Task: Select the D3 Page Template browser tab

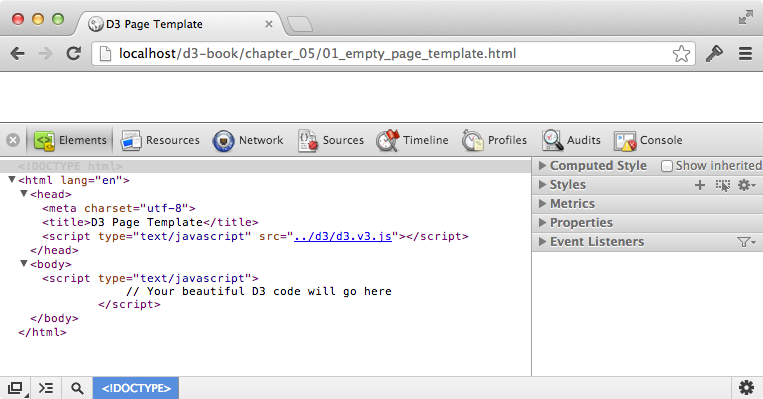Action: point(179,24)
